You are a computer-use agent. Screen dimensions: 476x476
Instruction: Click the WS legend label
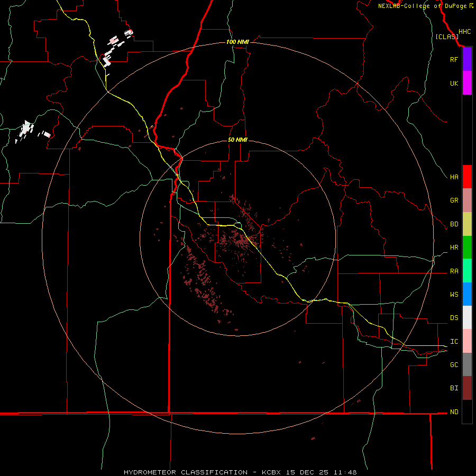454,294
